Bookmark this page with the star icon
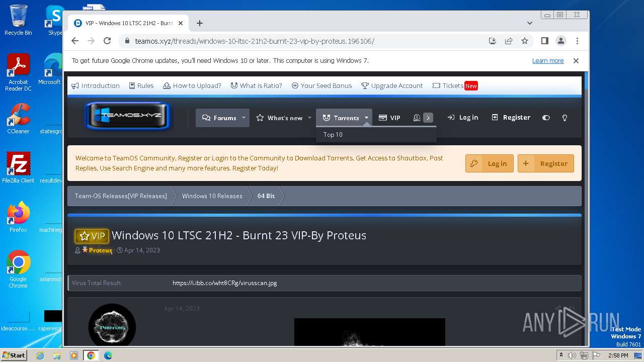The image size is (644, 362). coord(525,41)
